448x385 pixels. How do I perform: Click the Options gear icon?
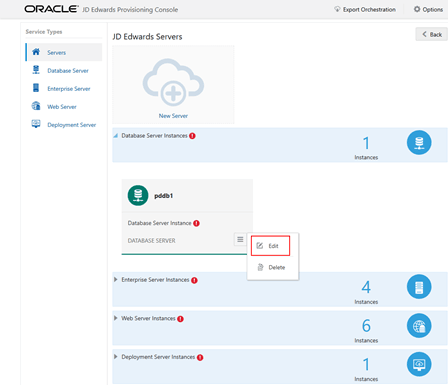(417, 9)
